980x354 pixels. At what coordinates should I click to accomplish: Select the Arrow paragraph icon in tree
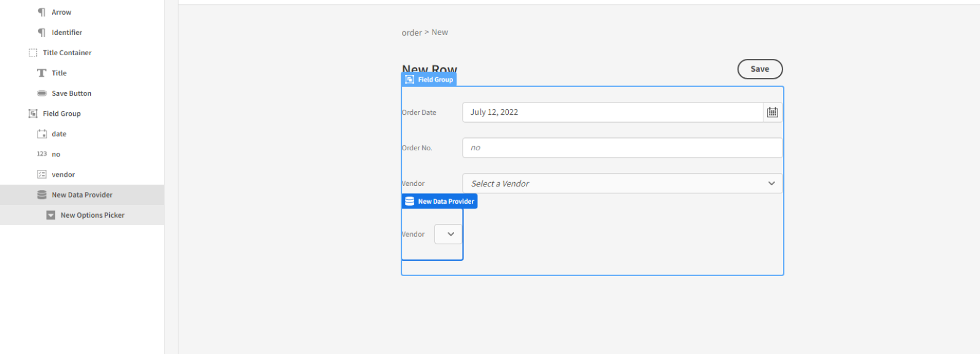click(x=42, y=12)
